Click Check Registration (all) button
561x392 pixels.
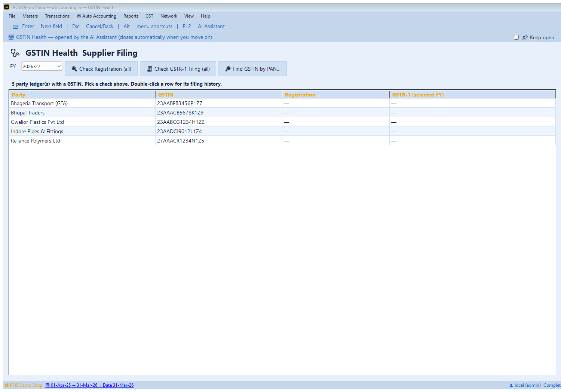(101, 69)
